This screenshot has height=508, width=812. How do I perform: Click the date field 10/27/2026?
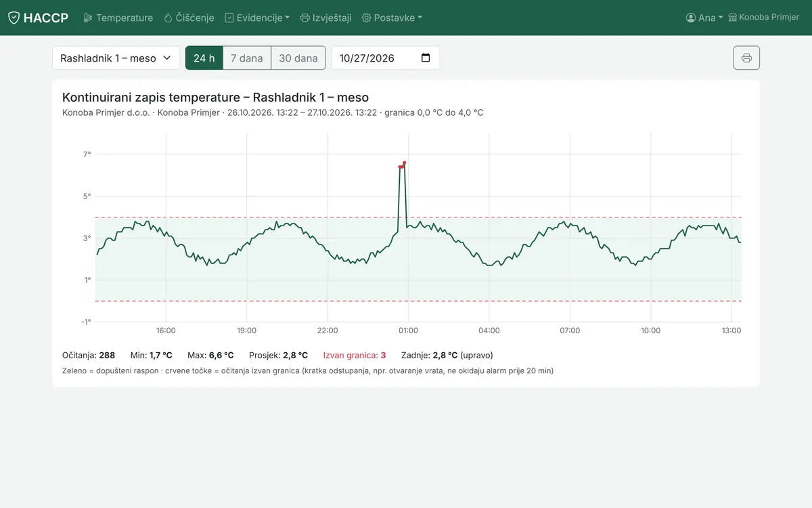click(386, 58)
